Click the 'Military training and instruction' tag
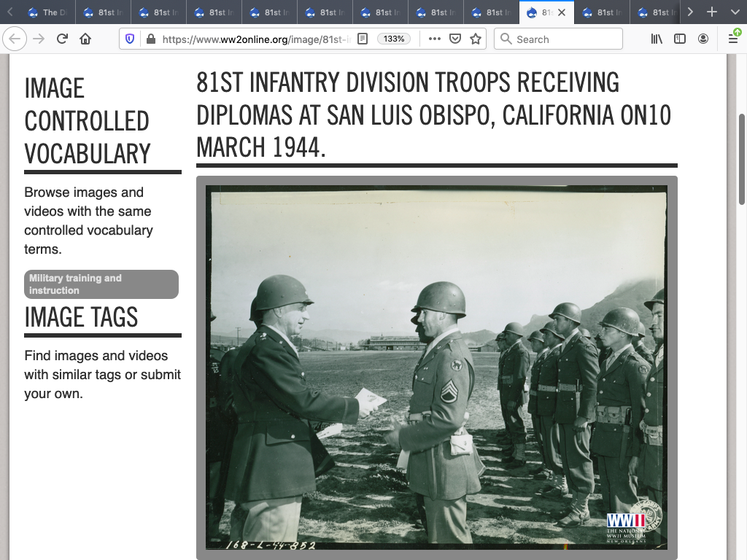The width and height of the screenshot is (747, 560). (x=101, y=284)
